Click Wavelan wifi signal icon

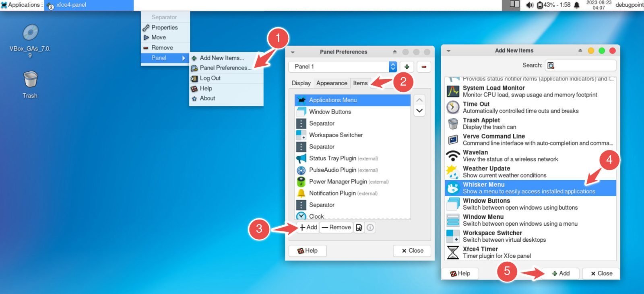453,156
